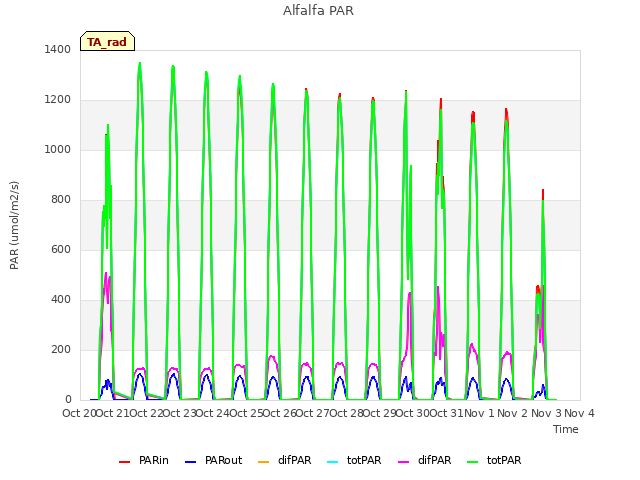Click the x-axis label Time
The height and width of the screenshot is (480, 640).
click(566, 429)
